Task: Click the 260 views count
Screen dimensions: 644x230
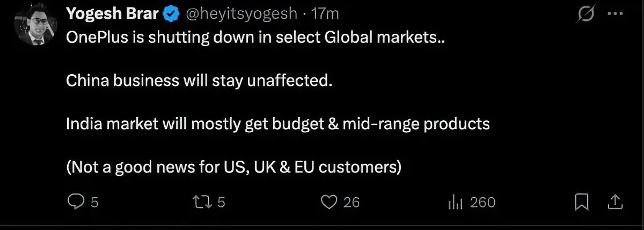Action: (482, 203)
